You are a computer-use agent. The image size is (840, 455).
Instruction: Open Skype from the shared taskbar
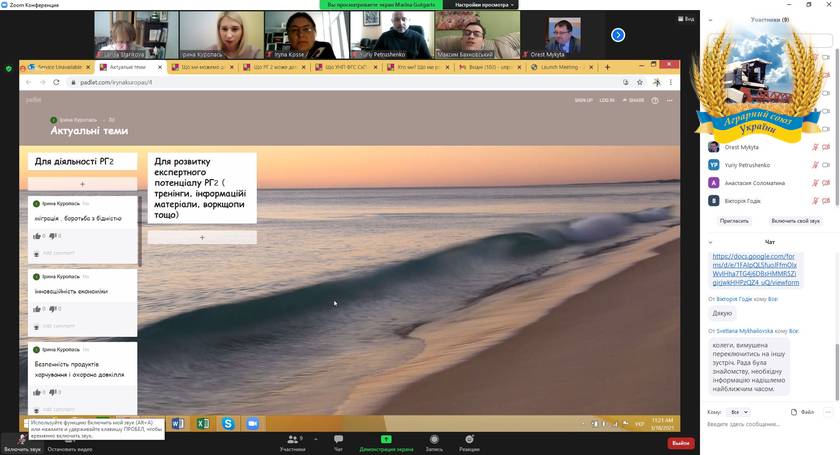(228, 423)
